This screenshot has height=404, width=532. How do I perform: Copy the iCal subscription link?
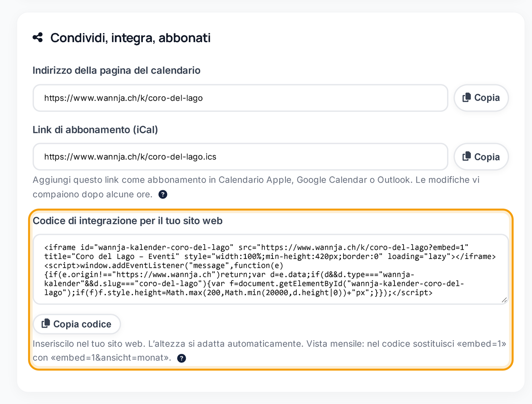tap(481, 157)
